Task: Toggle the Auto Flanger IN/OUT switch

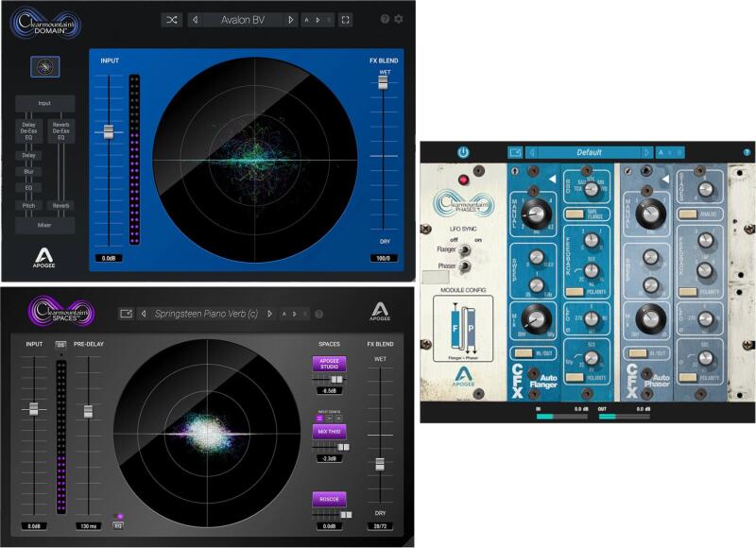Action: (x=522, y=352)
